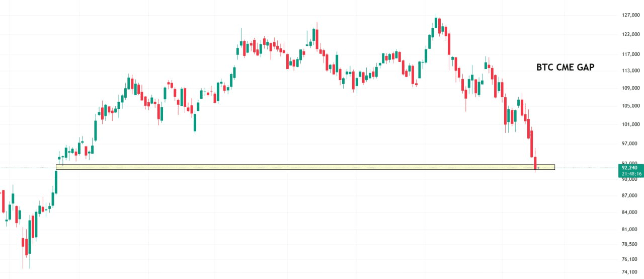The width and height of the screenshot is (644, 279).
Task: Click the 21:48:16 candle countdown timer
Action: [631, 174]
